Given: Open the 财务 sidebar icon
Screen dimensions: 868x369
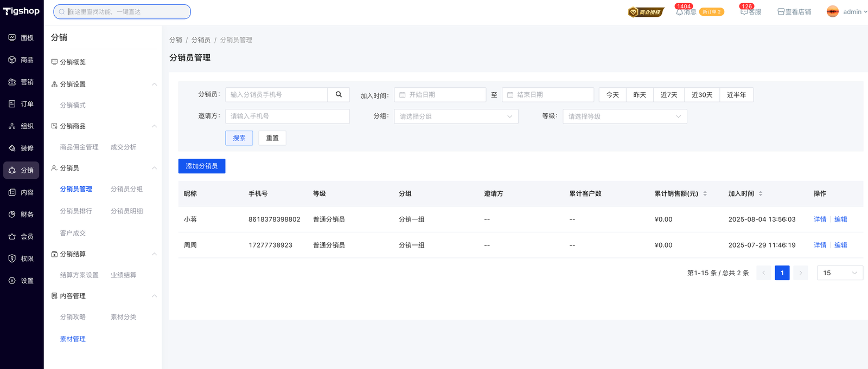Looking at the screenshot, I should tap(12, 215).
